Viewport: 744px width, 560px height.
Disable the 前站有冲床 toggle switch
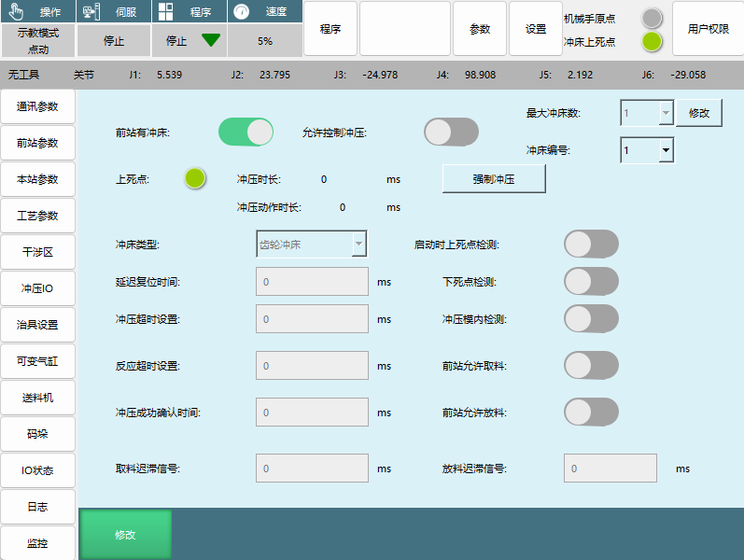pos(246,133)
